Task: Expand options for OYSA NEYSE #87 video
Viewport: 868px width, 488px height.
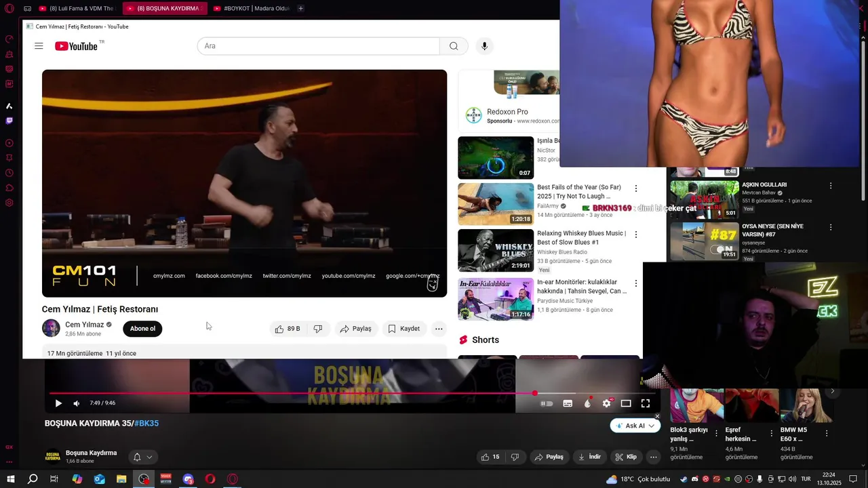Action: click(831, 227)
